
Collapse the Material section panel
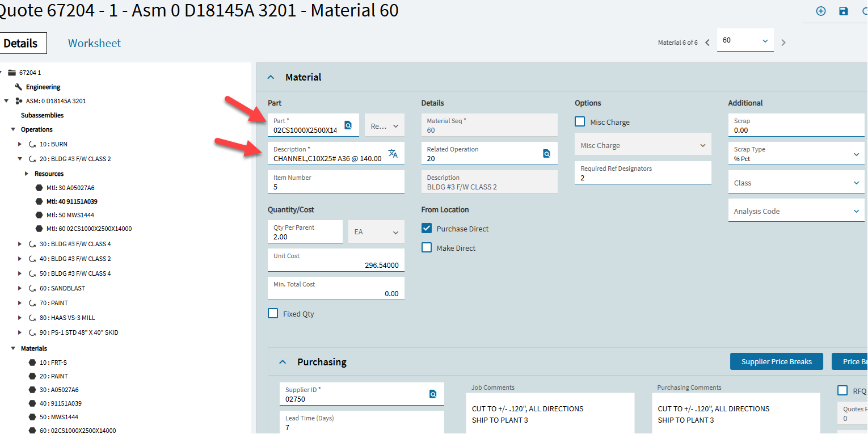[x=271, y=77]
